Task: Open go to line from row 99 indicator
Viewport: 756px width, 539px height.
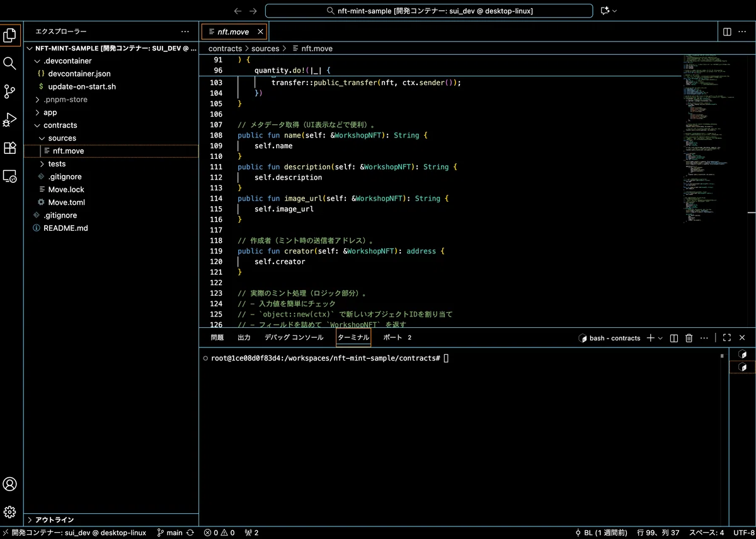Action: [658, 533]
